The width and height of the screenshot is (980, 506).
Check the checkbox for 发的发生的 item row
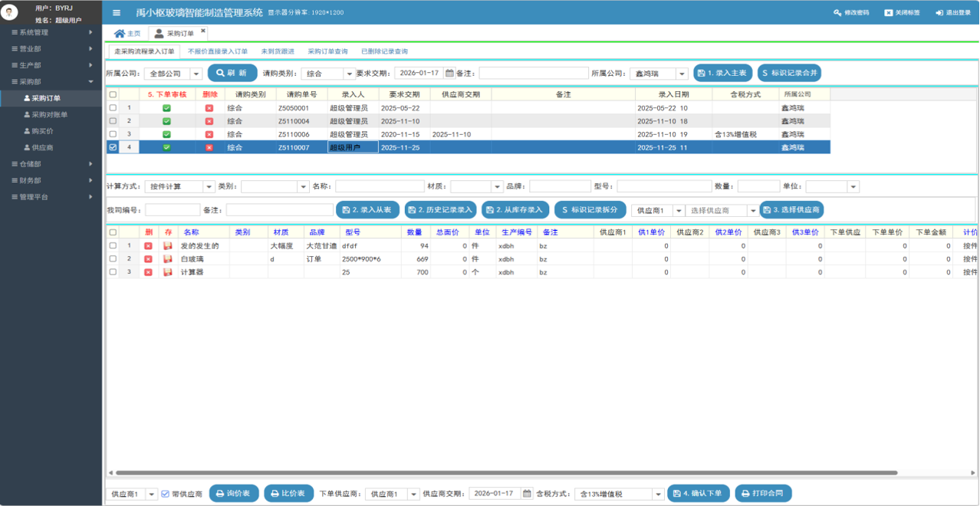(x=113, y=246)
